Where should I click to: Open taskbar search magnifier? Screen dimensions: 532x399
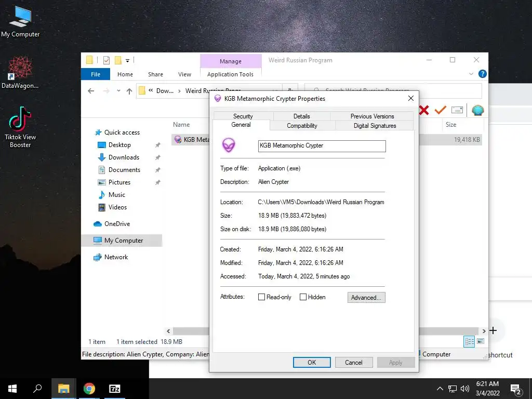tap(37, 389)
